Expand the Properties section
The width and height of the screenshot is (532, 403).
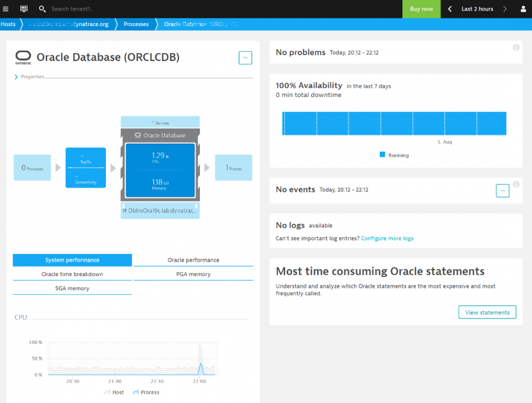click(x=29, y=77)
